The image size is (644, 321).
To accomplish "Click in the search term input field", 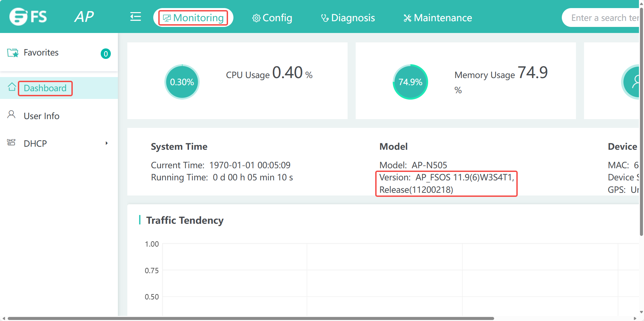I will [x=603, y=18].
